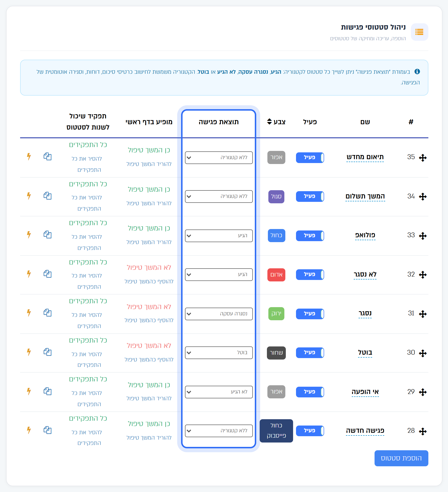
Task: Click the green ירוק color badge
Action: (276, 314)
